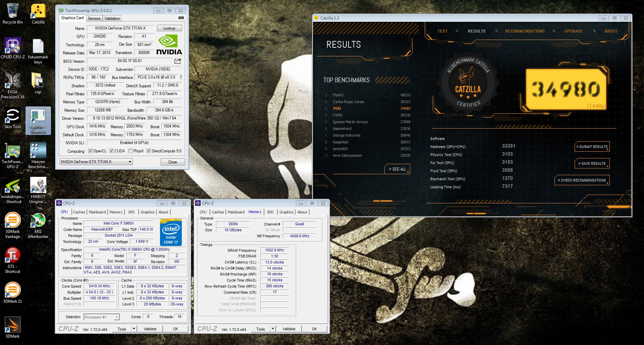Select Carlos Rojas Carpio in top benchmarks
The height and width of the screenshot is (345, 644).
pos(367,102)
